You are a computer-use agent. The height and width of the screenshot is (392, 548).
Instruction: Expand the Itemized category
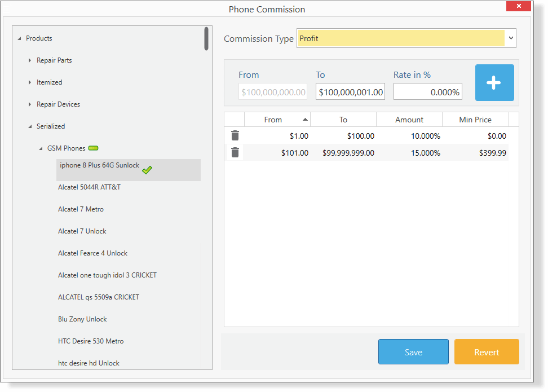pos(30,82)
